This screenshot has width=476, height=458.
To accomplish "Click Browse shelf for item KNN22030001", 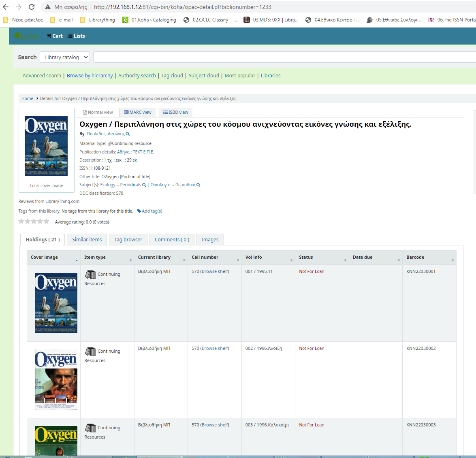I will coord(215,271).
